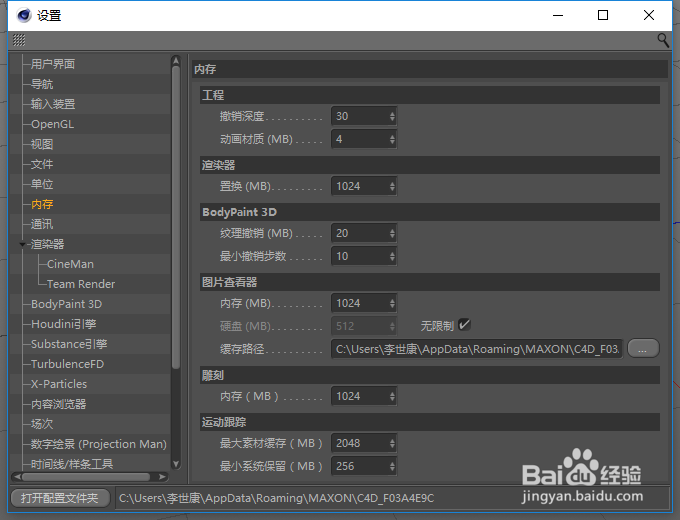Image resolution: width=680 pixels, height=520 pixels.
Task: Click the 动画材质 (MB) value field
Action: click(x=360, y=139)
